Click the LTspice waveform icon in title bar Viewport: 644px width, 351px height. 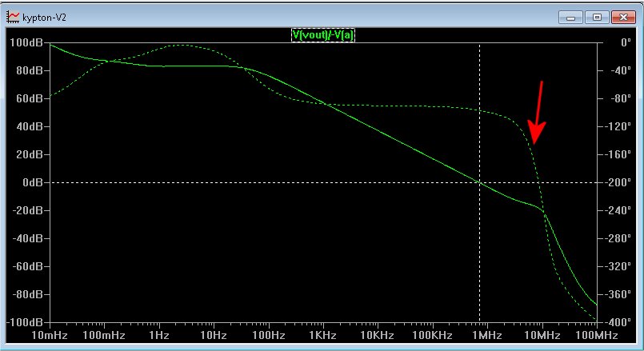point(13,17)
